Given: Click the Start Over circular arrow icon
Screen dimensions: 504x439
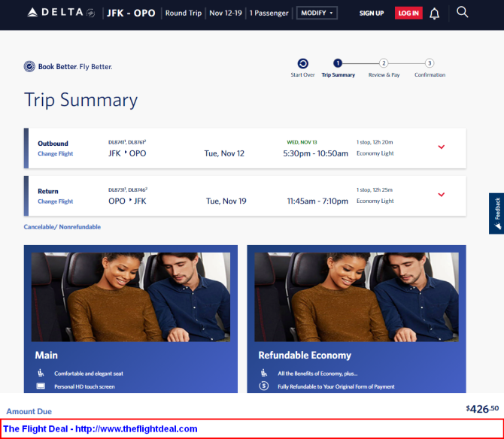Looking at the screenshot, I should pyautogui.click(x=302, y=63).
